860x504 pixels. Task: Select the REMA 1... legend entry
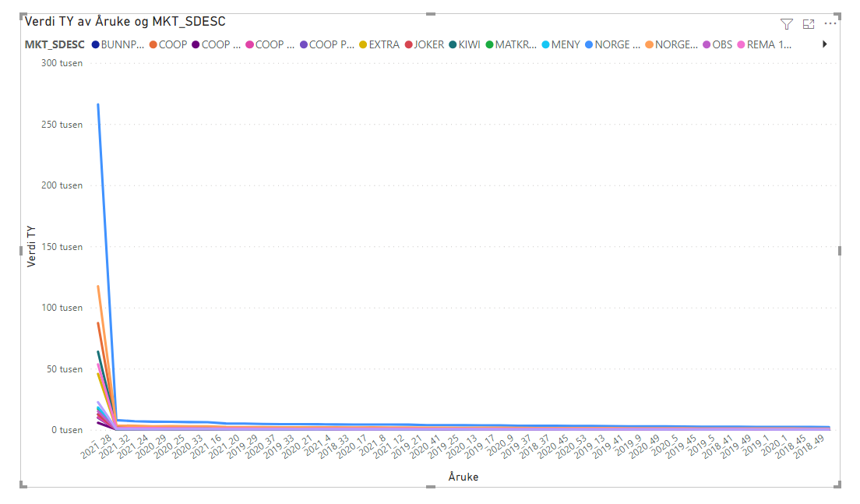click(764, 45)
